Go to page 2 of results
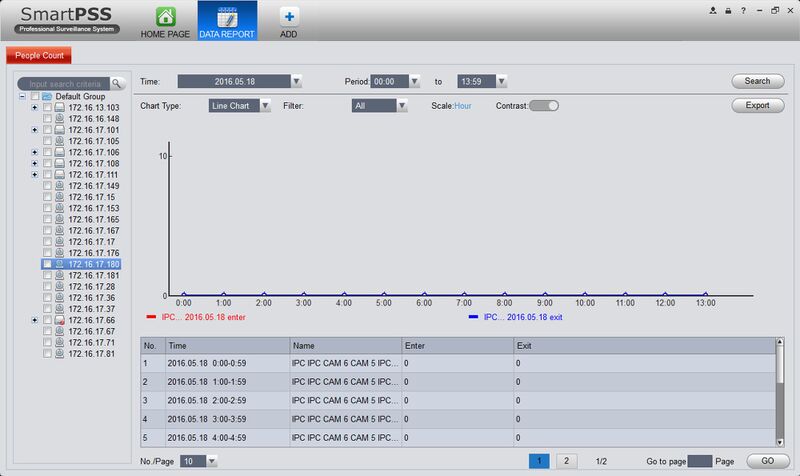800x476 pixels. click(x=566, y=461)
